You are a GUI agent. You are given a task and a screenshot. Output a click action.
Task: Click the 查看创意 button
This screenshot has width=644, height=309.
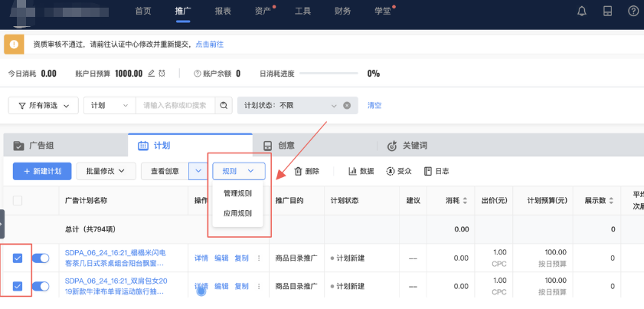pos(165,171)
